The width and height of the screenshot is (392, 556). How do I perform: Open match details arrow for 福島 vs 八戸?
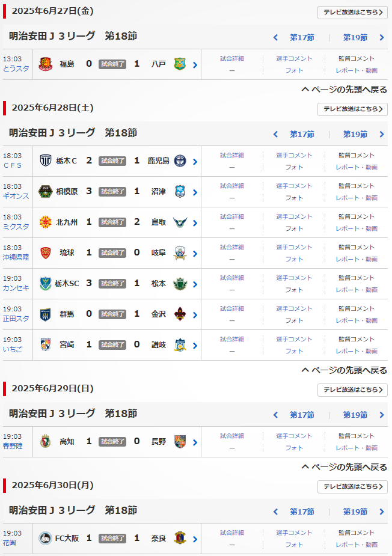195,64
